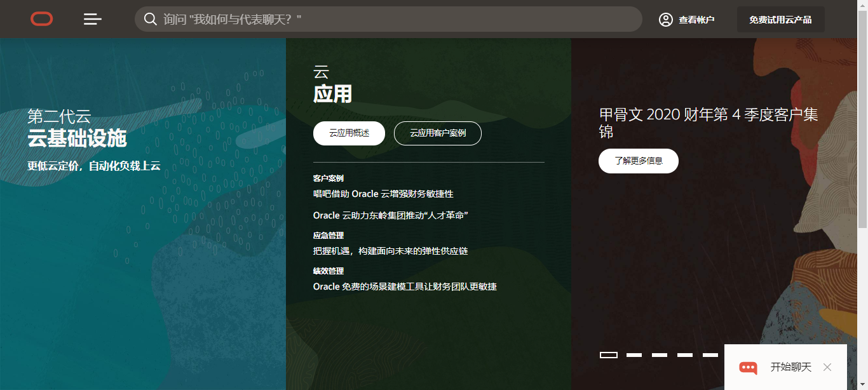Click the Oracle logo in the header
Viewport: 868px width, 390px height.
click(41, 18)
